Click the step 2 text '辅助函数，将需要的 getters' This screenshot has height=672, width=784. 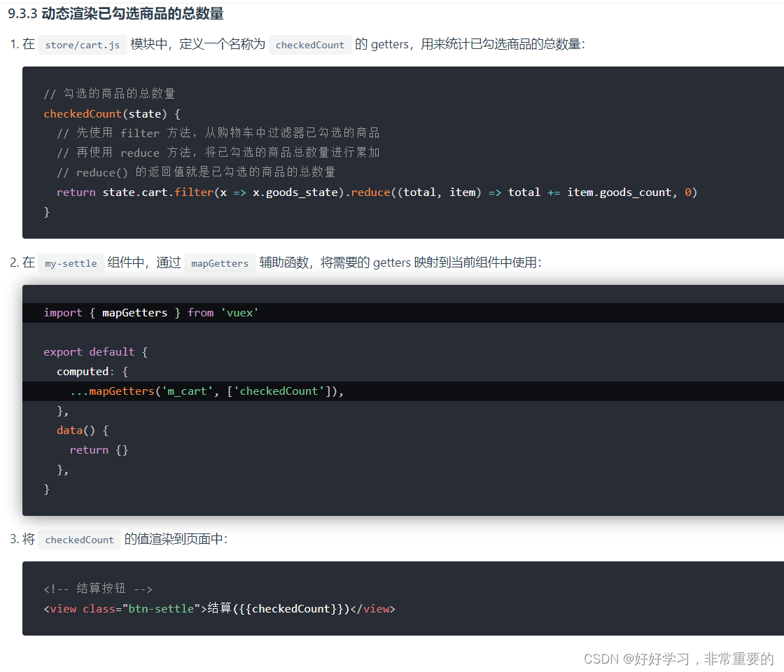click(x=335, y=262)
